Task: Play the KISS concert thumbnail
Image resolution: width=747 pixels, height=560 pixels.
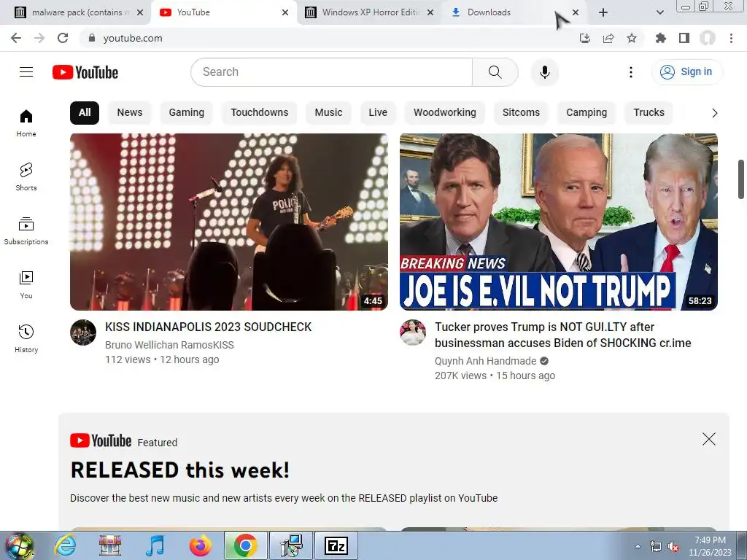Action: click(228, 222)
